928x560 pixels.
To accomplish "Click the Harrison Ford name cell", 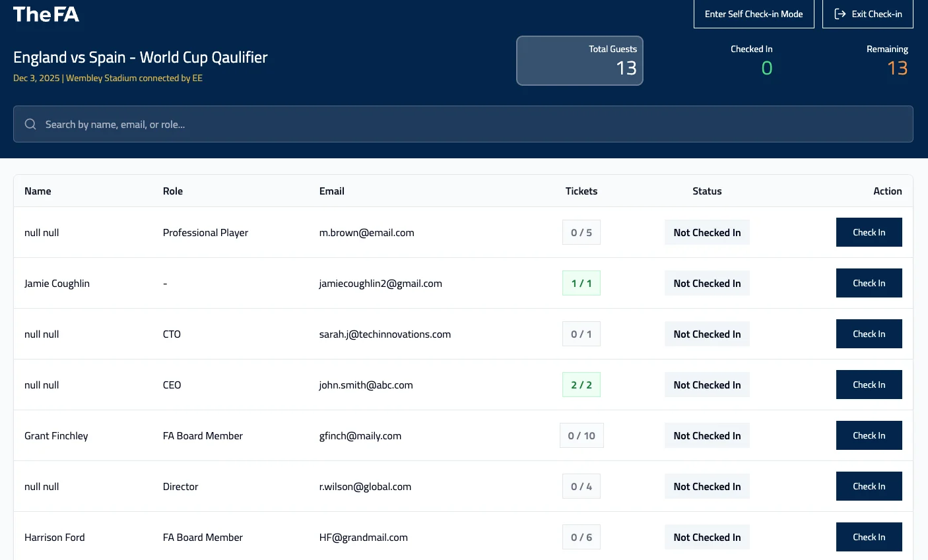I will pyautogui.click(x=55, y=538).
